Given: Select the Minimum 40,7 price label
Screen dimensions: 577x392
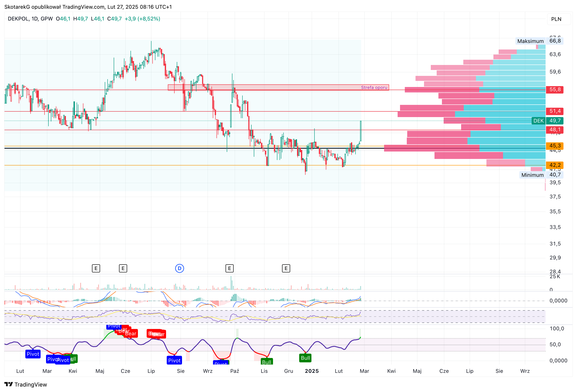Looking at the screenshot, I should point(541,175).
